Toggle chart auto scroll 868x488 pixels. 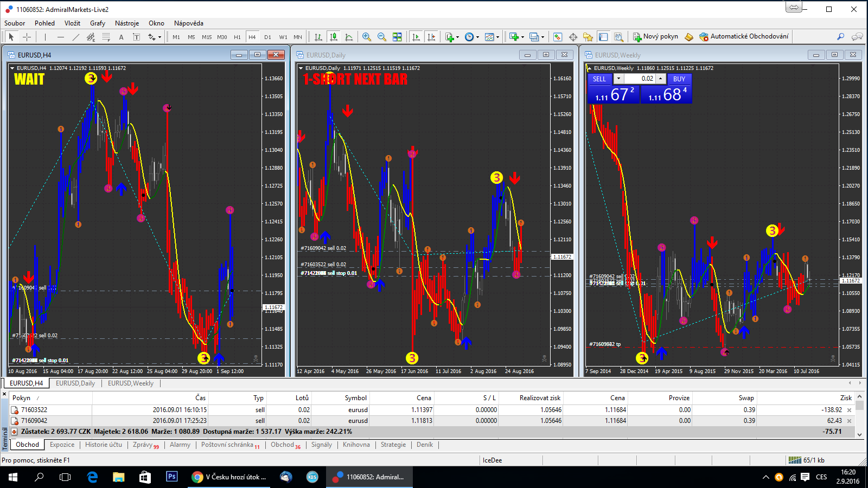(x=416, y=37)
